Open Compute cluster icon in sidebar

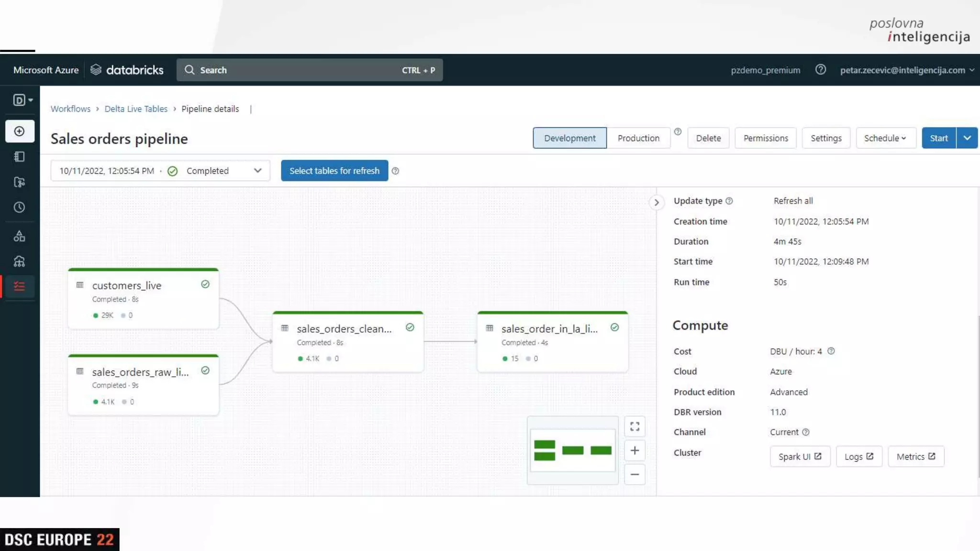[x=20, y=261]
